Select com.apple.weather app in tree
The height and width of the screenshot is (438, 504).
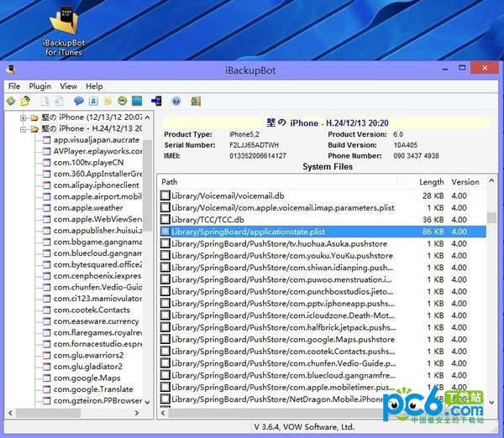click(88, 208)
